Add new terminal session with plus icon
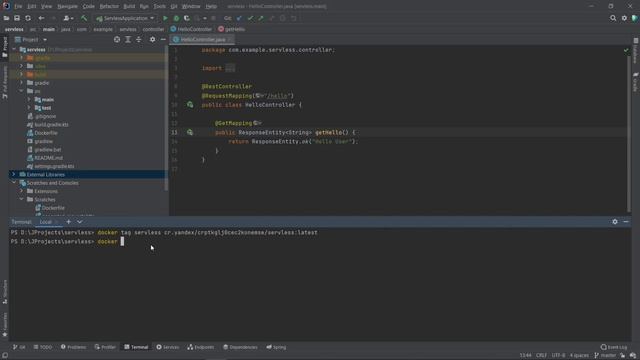 pos(69,222)
